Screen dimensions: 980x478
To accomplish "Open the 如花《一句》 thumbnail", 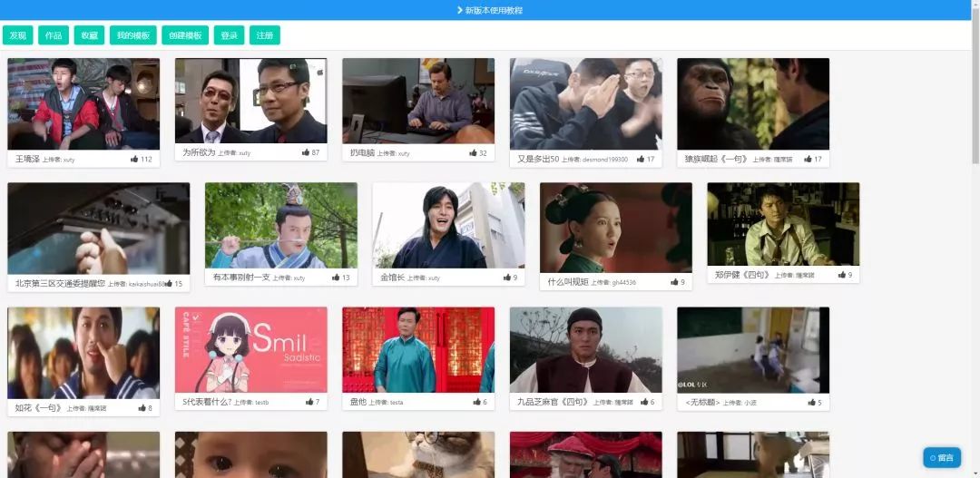I will (83, 353).
